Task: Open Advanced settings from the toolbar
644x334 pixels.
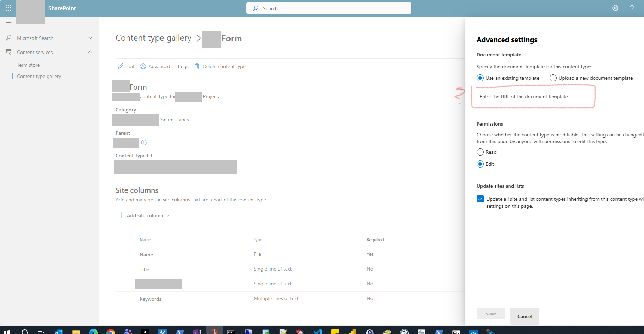Action: coord(164,66)
